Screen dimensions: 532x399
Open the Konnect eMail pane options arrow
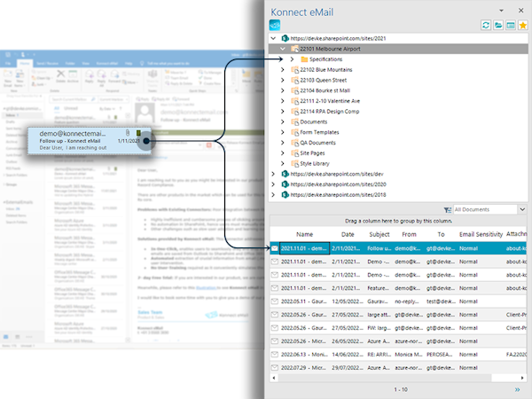(501, 11)
